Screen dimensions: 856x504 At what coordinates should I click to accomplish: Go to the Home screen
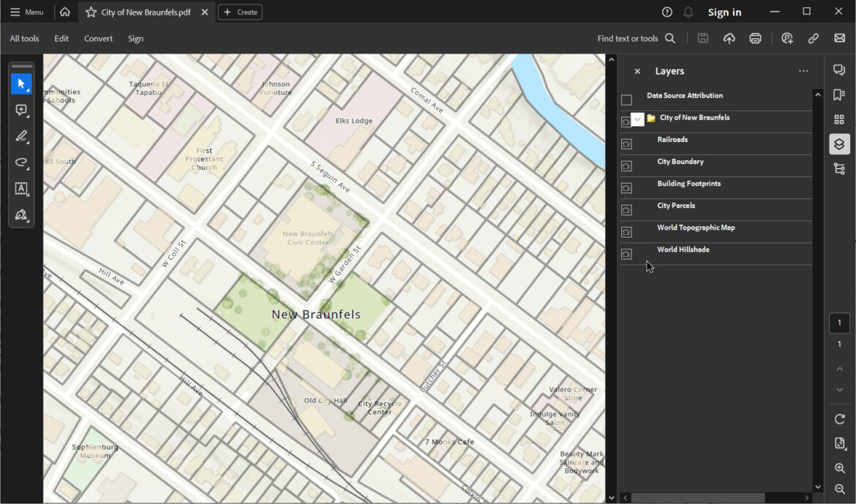pyautogui.click(x=65, y=12)
